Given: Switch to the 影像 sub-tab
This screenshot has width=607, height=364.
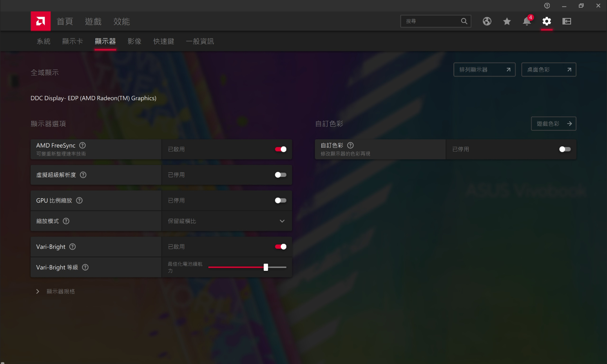Looking at the screenshot, I should 134,41.
